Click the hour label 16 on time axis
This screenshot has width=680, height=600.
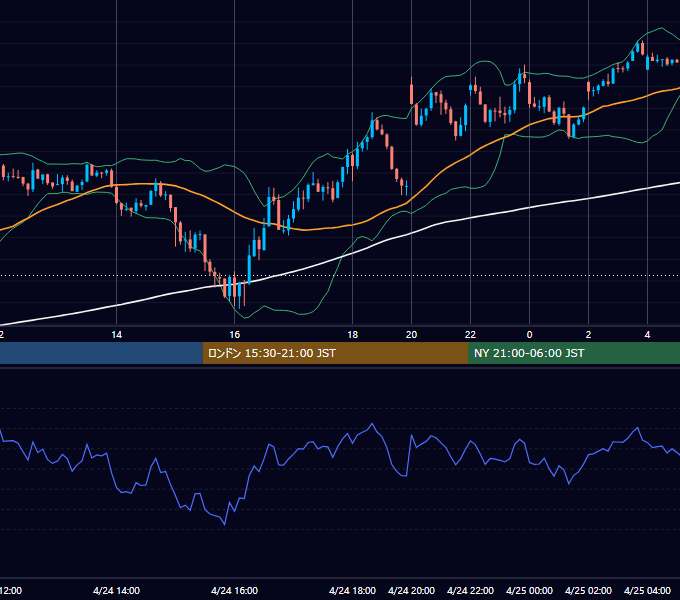235,335
